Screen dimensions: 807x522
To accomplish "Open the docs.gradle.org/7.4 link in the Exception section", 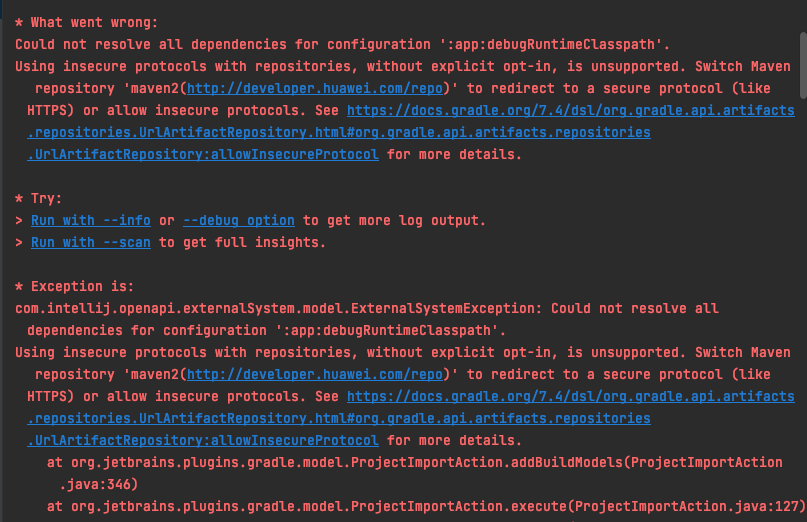I will click(x=571, y=396).
